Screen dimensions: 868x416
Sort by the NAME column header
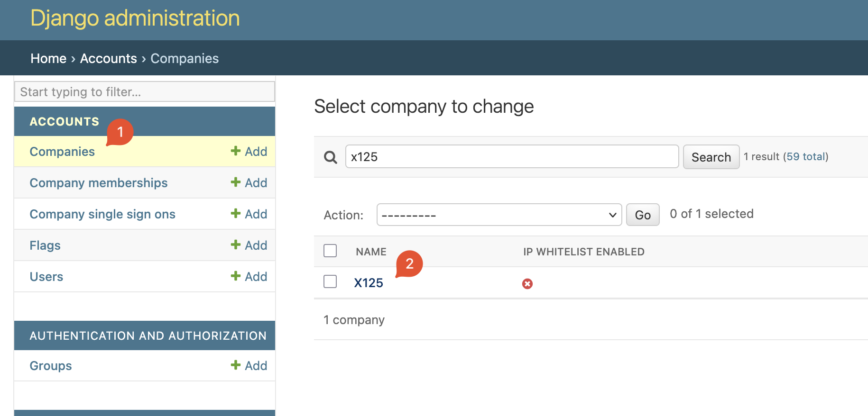371,252
